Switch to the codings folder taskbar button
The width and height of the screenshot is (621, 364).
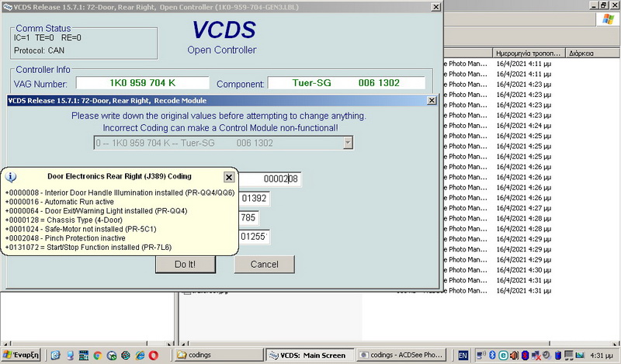coord(220,355)
